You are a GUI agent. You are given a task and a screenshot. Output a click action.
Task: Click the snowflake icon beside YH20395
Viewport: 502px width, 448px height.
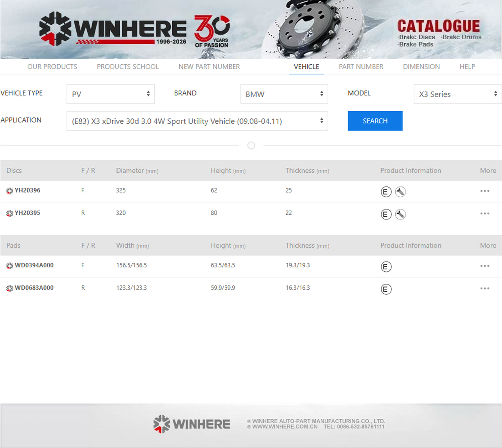tap(10, 213)
